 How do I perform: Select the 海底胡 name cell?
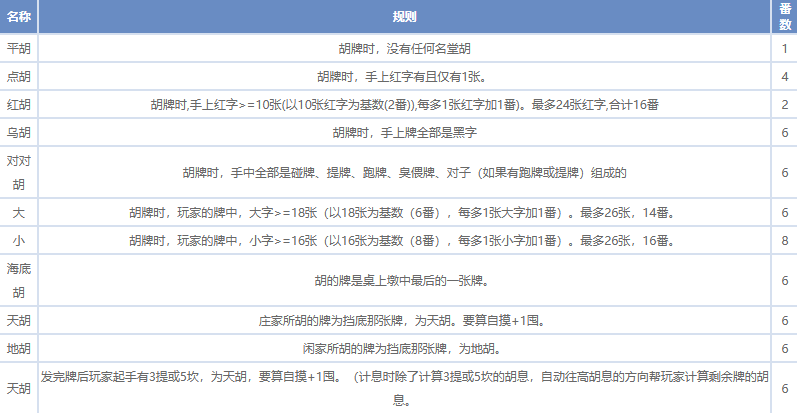point(18,281)
